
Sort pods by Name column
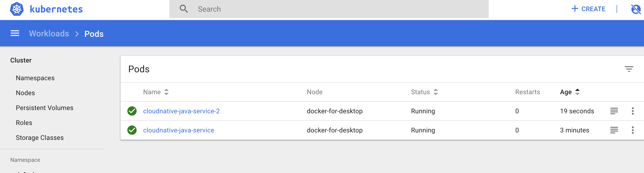coord(156,92)
